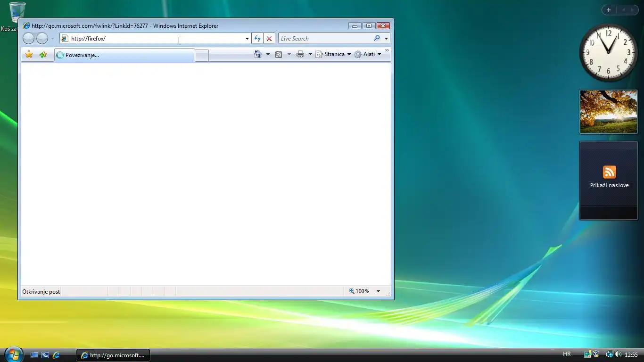Click the address bar with http://firefox/
Screen dimensions: 644x362
151,39
